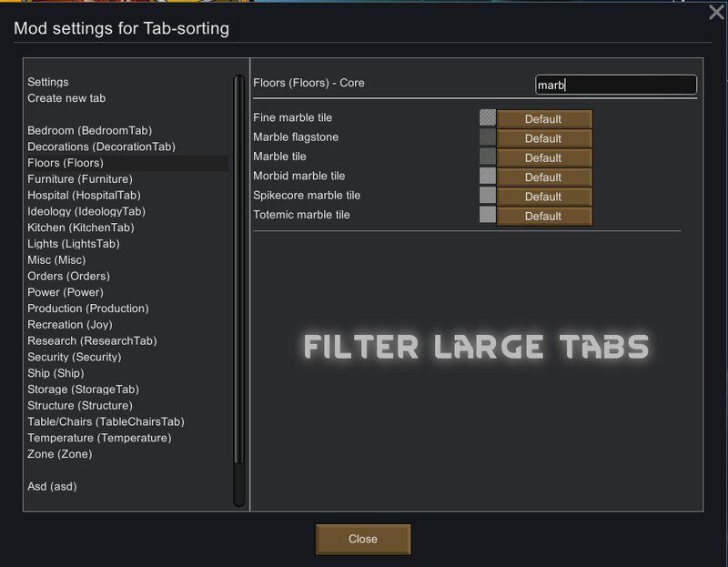
Task: Open Default tab selector for Totemic marble tile
Action: (x=544, y=216)
